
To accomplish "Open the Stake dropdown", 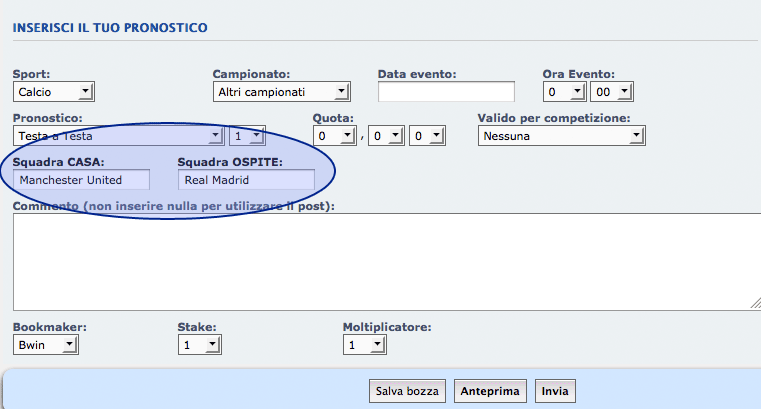I will pyautogui.click(x=200, y=344).
